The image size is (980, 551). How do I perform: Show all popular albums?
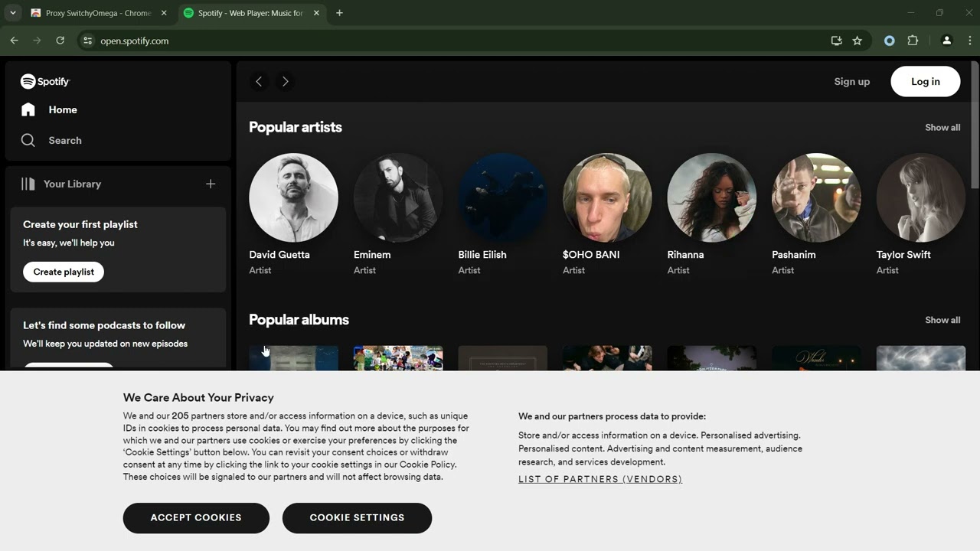(942, 320)
